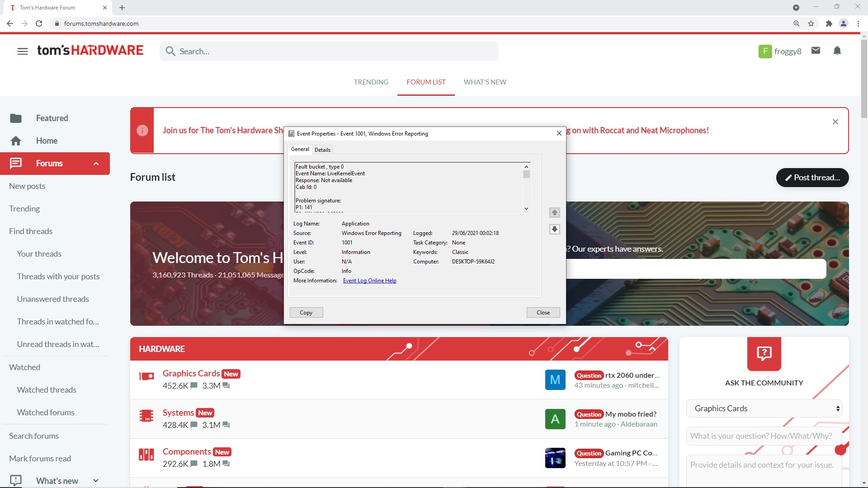This screenshot has width=868, height=488.
Task: Click the Forums chat icon in sidebar
Action: [16, 163]
